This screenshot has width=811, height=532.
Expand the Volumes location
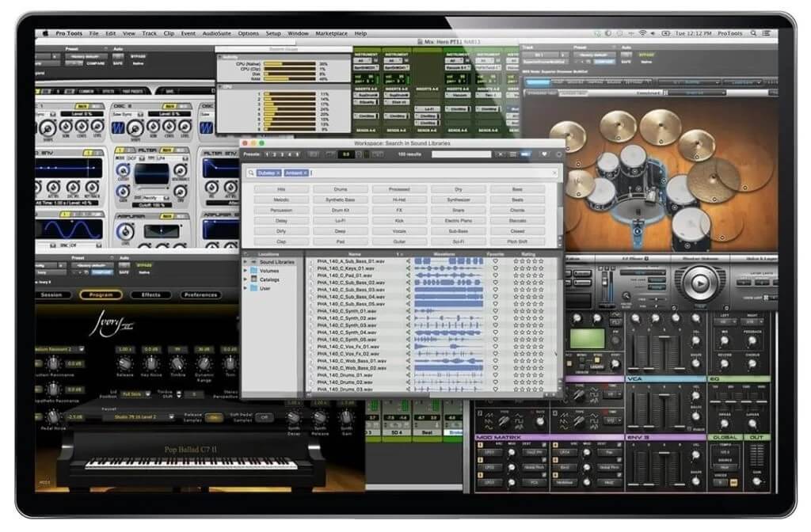[246, 271]
